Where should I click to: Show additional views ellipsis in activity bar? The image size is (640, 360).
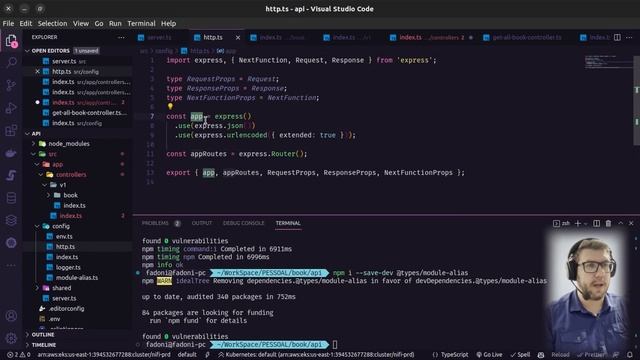click(x=11, y=265)
